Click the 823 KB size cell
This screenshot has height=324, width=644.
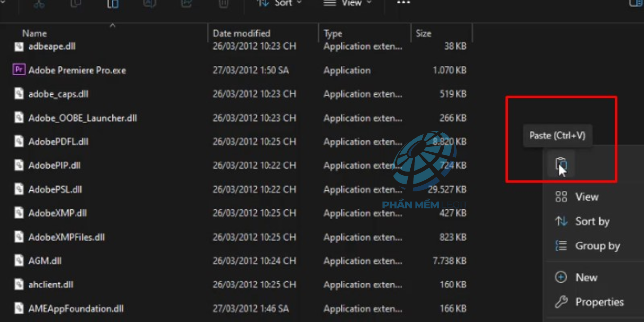tap(453, 237)
